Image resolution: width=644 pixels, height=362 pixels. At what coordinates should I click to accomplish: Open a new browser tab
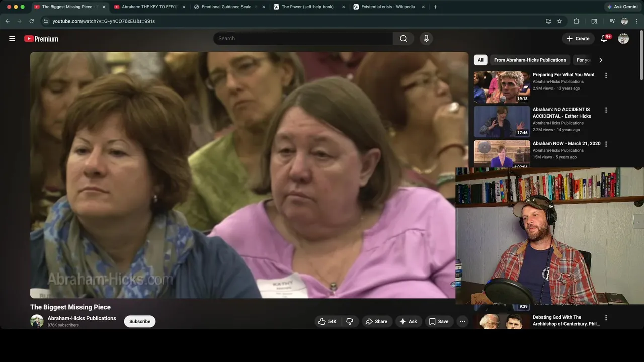click(x=435, y=7)
